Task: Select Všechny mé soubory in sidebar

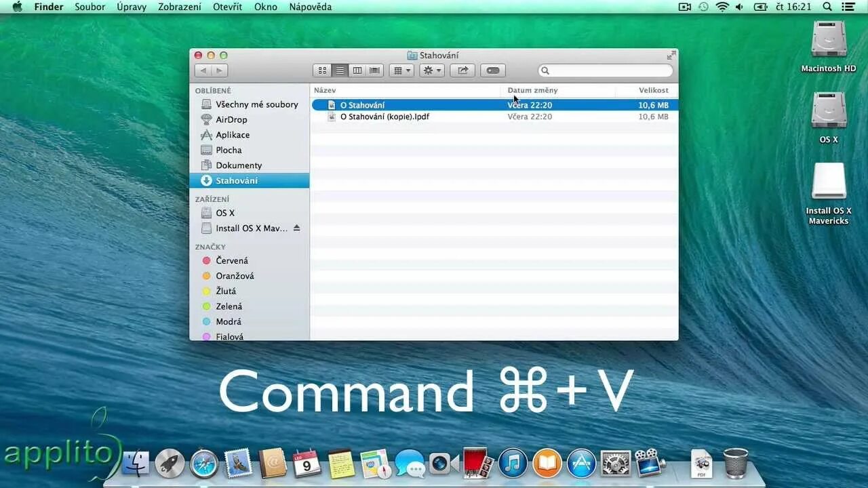Action: (250, 104)
